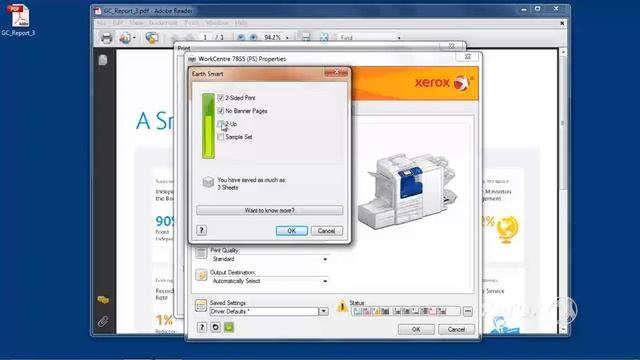Viewport: 640px width, 360px height.
Task: Click the Saved Settings icon
Action: click(200, 305)
